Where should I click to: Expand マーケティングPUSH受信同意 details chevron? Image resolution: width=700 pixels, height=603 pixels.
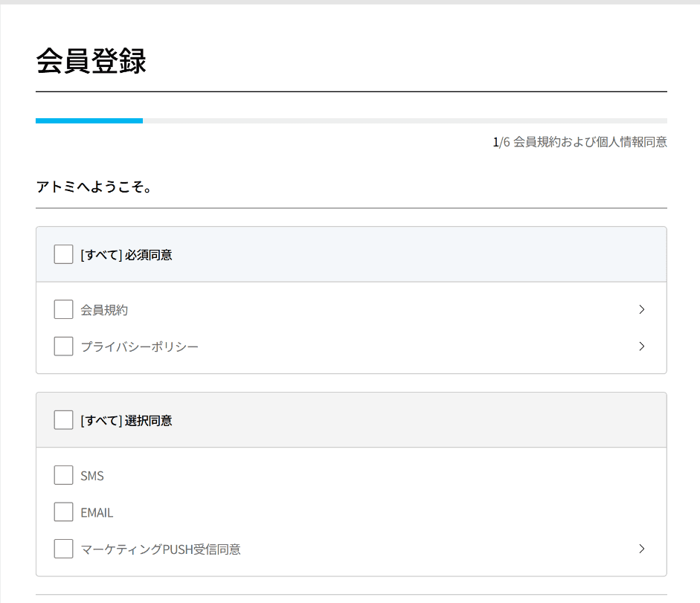(x=642, y=549)
